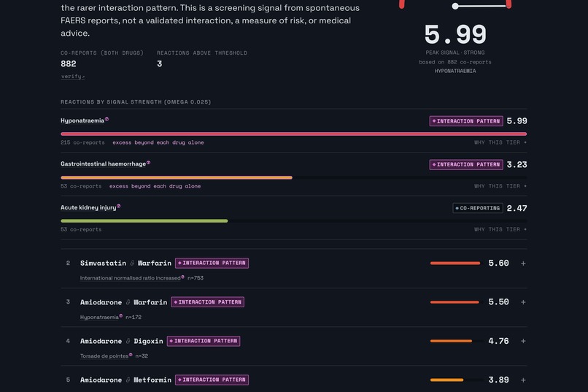Click the 882 co-reports count

tap(69, 64)
